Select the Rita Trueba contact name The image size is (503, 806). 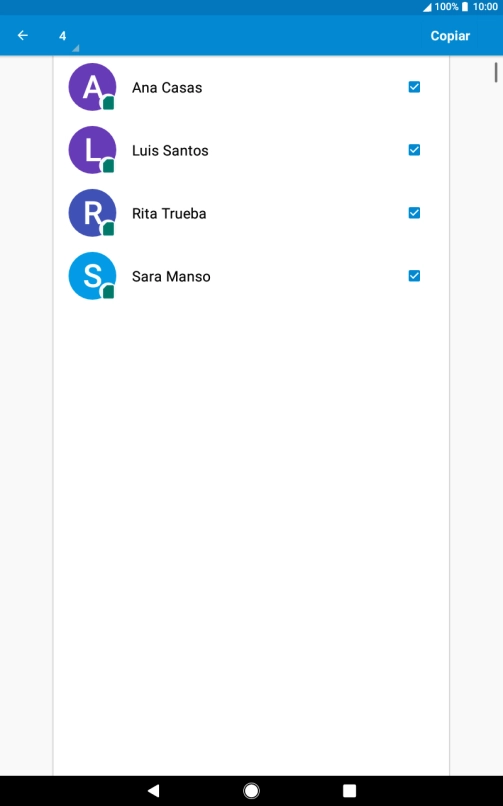tap(169, 213)
